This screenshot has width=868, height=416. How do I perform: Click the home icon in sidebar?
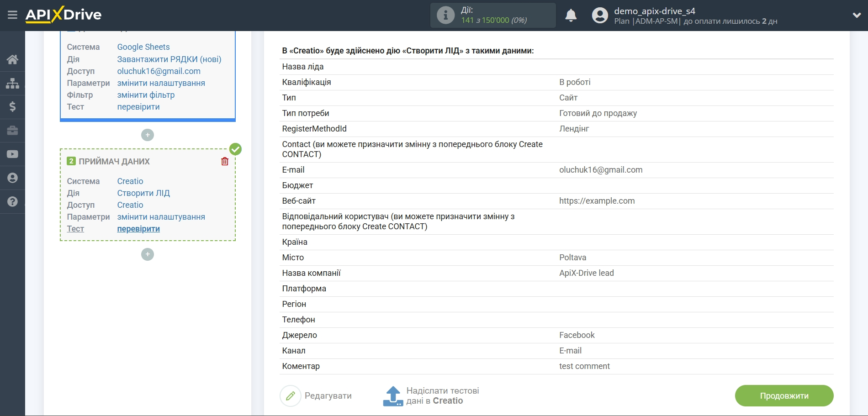(x=12, y=59)
